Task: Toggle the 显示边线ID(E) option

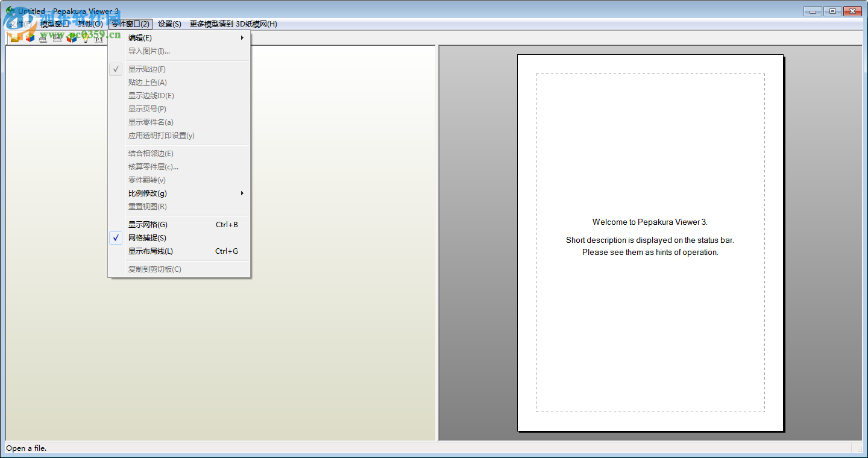Action: [179, 96]
